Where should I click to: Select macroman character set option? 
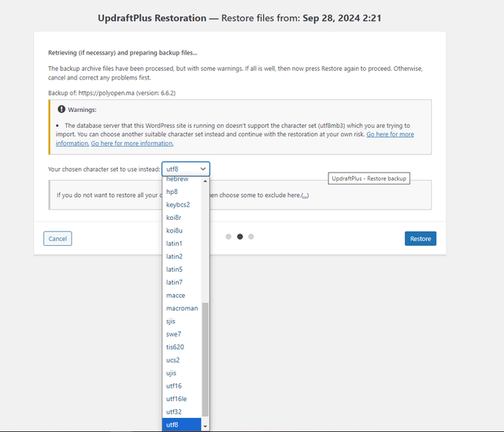(182, 308)
